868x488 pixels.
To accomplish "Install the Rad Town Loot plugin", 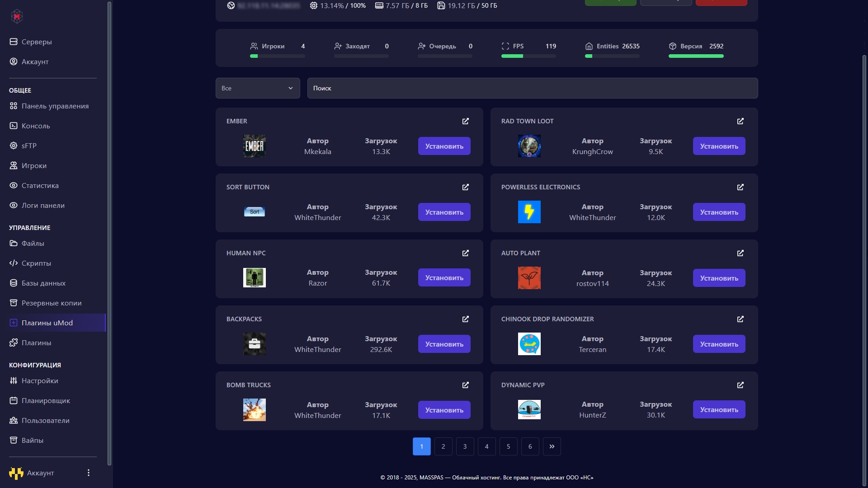I will coord(719,146).
